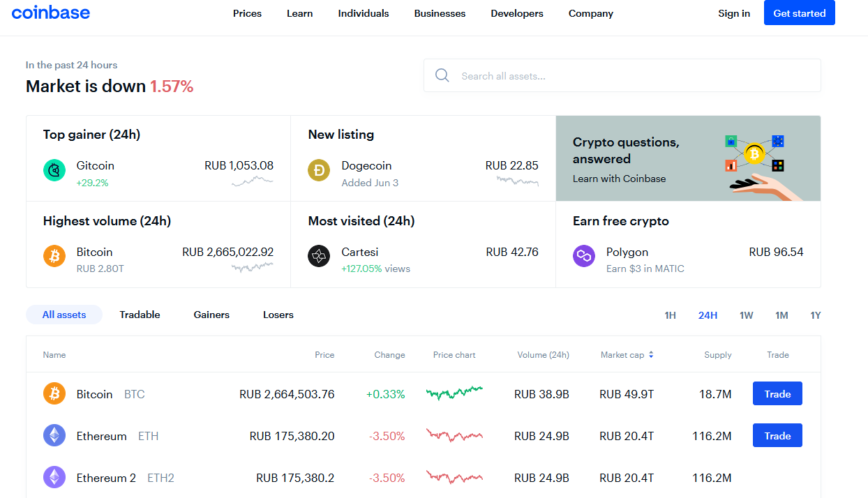Select the All assets filter

coord(64,315)
